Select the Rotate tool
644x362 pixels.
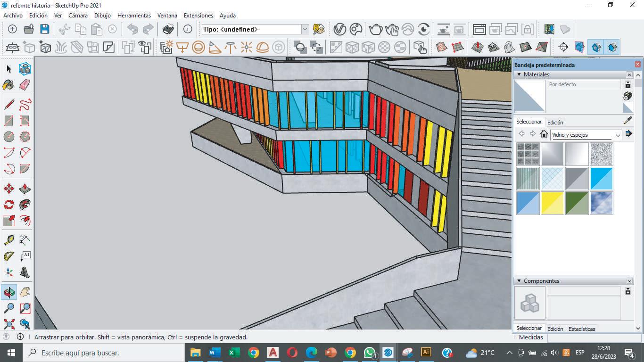pyautogui.click(x=8, y=205)
